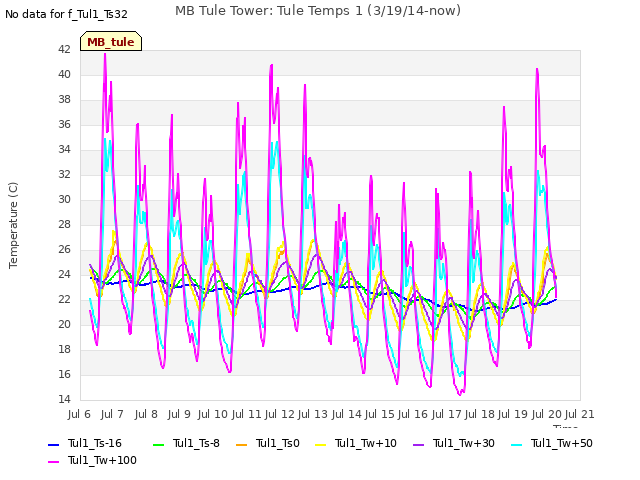640x480 pixels.
Task: Select the Tul1_Ts0 legend entry
Action: [268, 443]
